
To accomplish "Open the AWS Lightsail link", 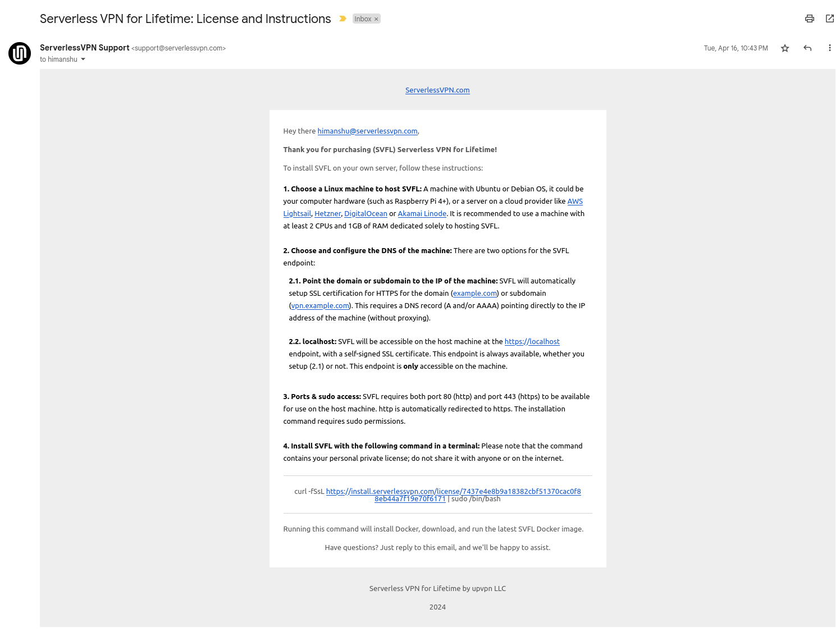I will click(x=574, y=201).
